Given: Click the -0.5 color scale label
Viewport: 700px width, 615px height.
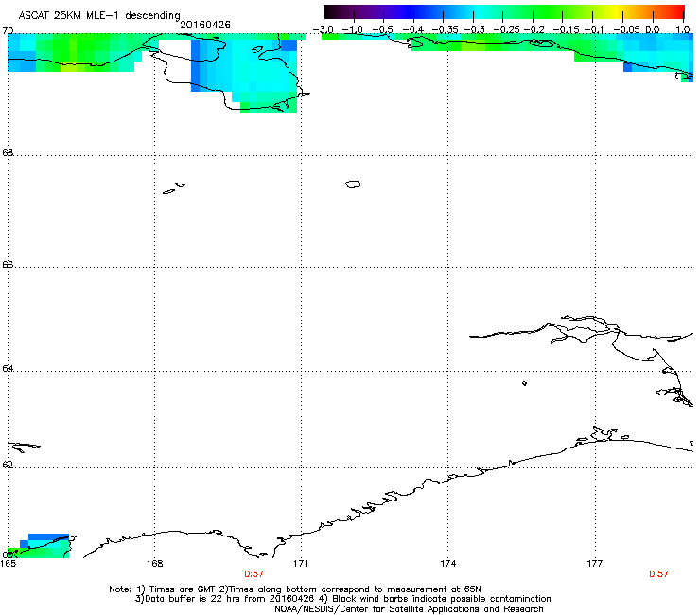Looking at the screenshot, I should (382, 30).
